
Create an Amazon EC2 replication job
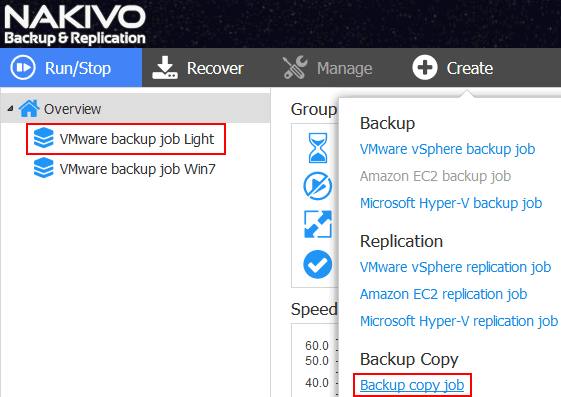(x=443, y=294)
